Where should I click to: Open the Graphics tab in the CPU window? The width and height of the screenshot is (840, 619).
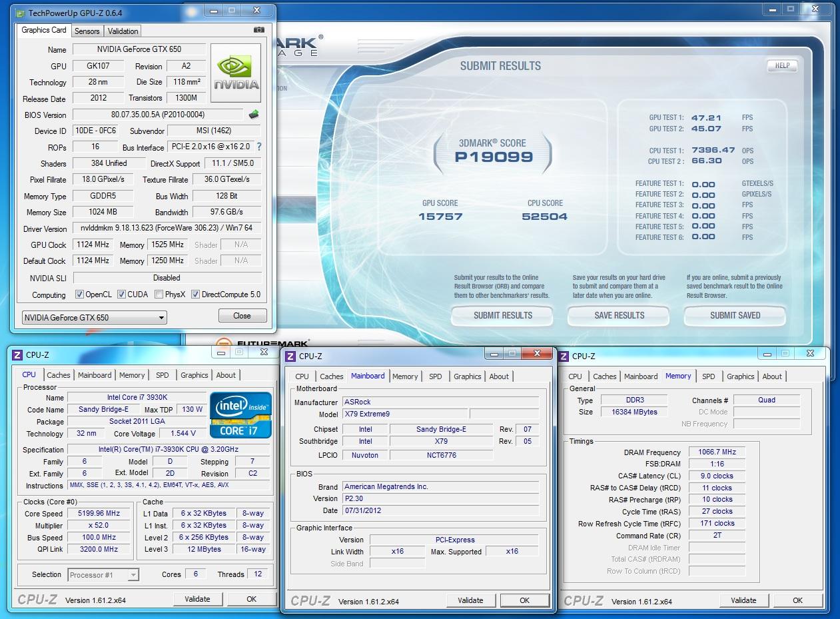click(x=195, y=375)
